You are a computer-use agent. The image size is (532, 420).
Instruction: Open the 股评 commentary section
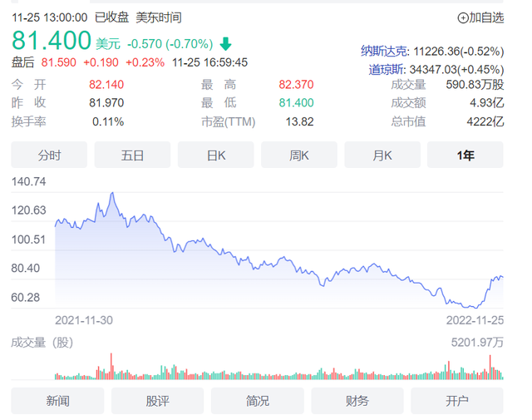[157, 401]
